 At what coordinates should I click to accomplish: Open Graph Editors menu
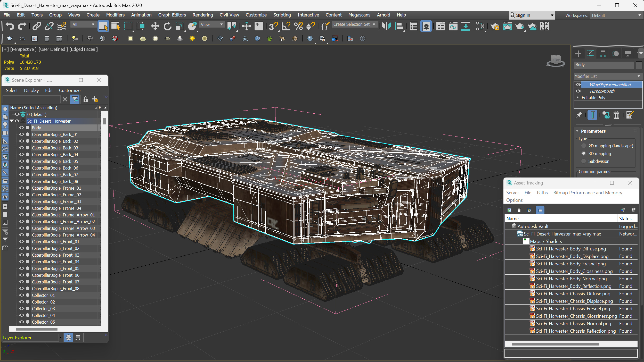172,15
